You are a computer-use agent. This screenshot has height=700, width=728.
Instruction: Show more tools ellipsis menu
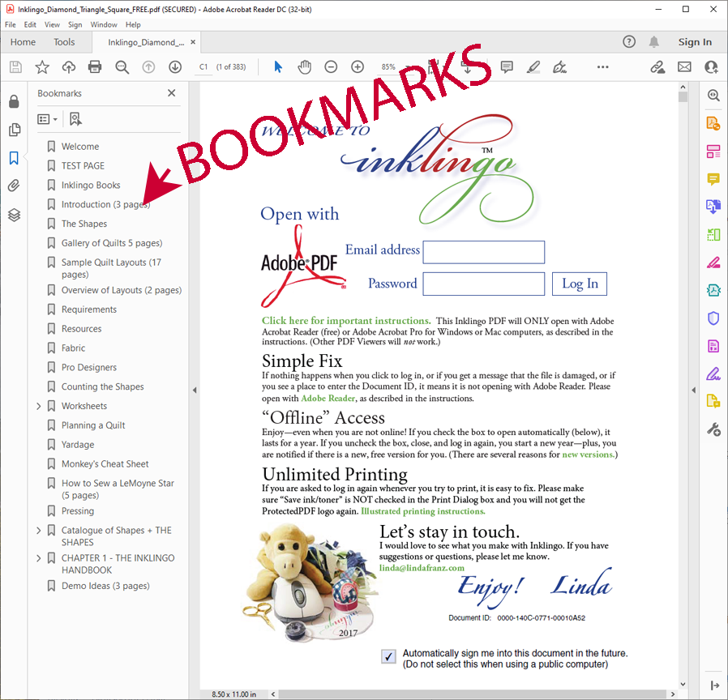602,67
